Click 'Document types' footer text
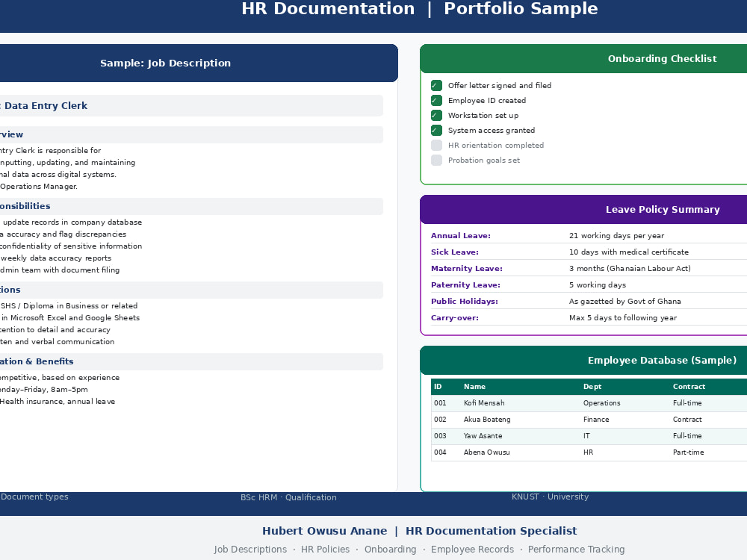 [34, 497]
